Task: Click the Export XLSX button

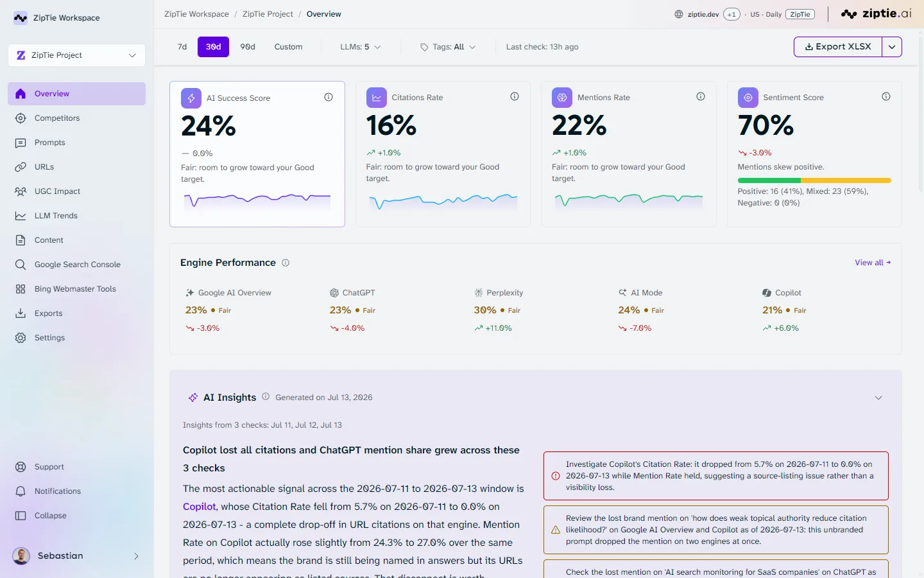Action: tap(838, 47)
